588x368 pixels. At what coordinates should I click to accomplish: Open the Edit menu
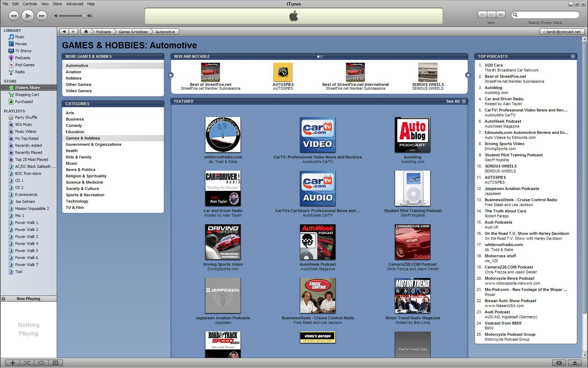click(x=15, y=4)
